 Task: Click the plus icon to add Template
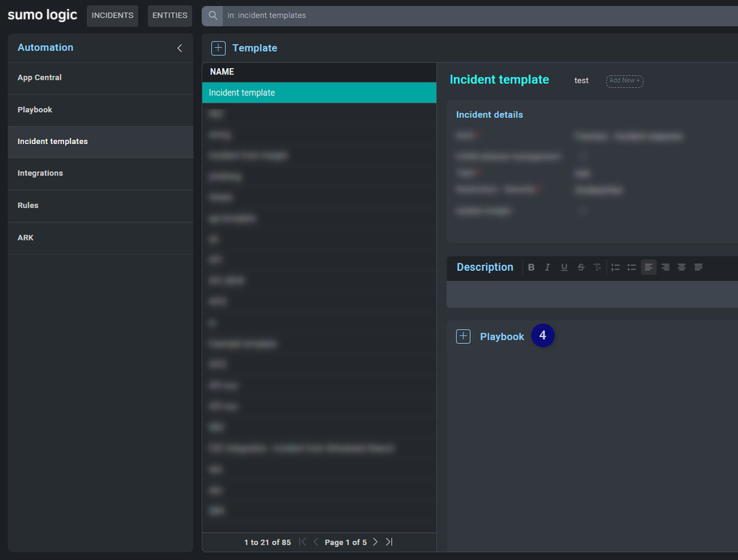click(x=218, y=48)
